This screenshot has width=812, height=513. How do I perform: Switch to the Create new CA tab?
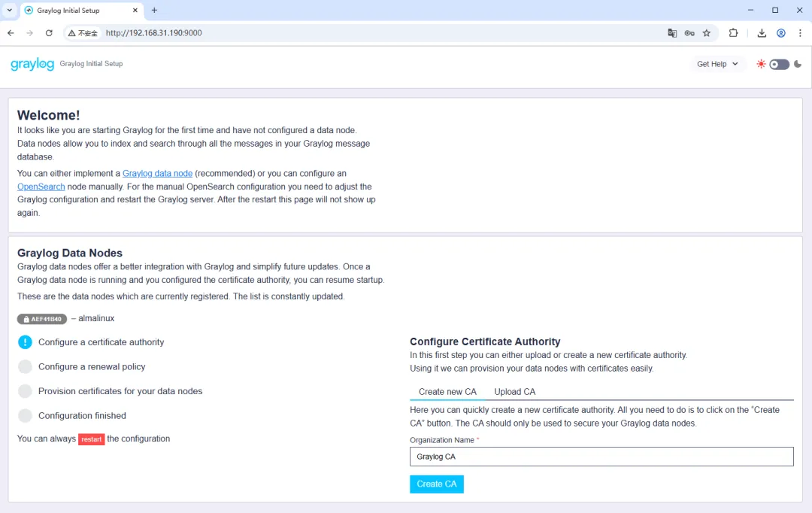[x=447, y=392]
